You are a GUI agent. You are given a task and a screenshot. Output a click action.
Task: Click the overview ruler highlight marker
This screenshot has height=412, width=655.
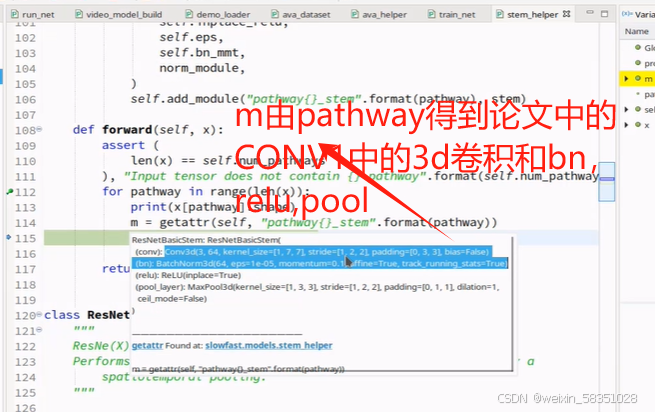[607, 179]
